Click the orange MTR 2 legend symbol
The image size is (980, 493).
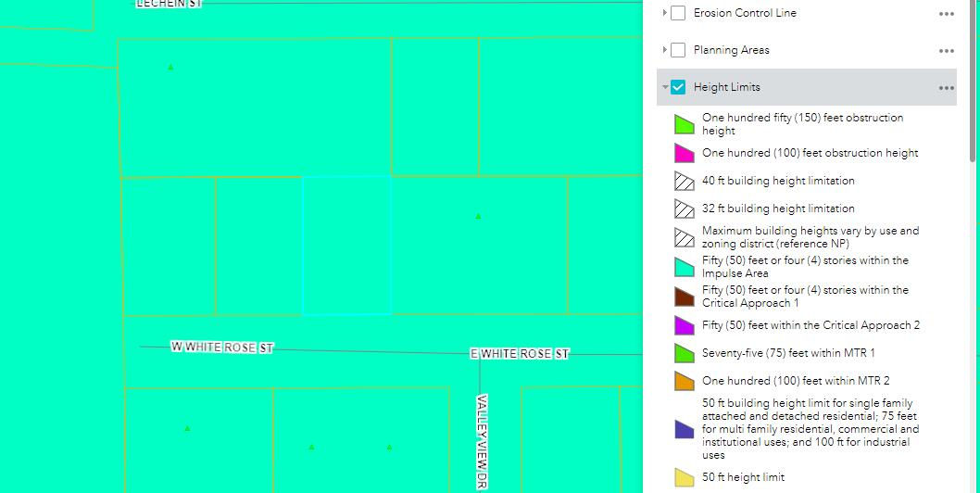click(685, 381)
